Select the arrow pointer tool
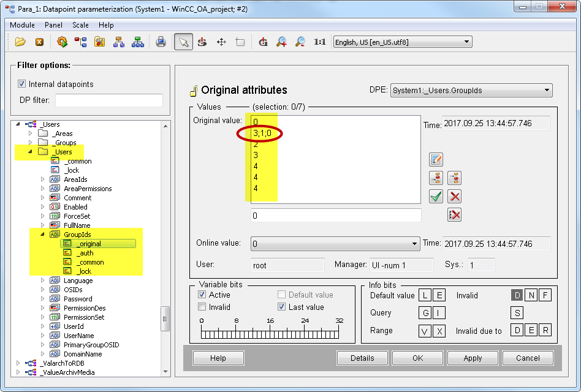The height and width of the screenshot is (392, 581). click(x=183, y=42)
